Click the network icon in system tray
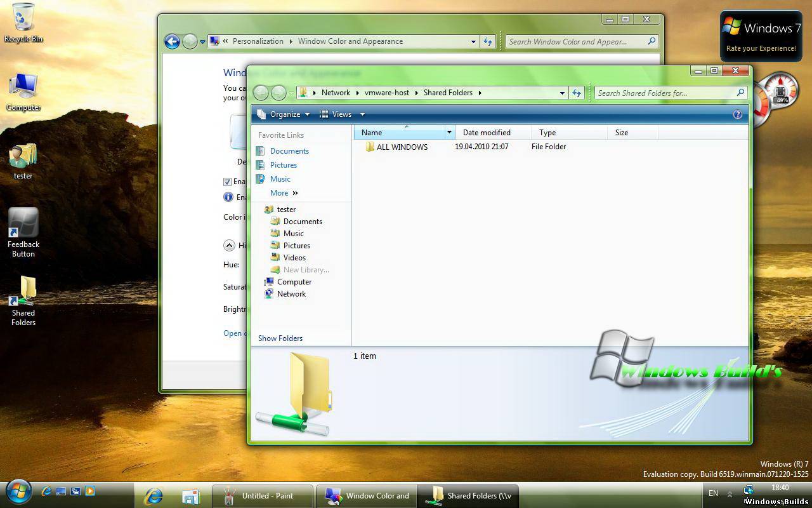Viewport: 812px width, 508px height. click(x=749, y=490)
